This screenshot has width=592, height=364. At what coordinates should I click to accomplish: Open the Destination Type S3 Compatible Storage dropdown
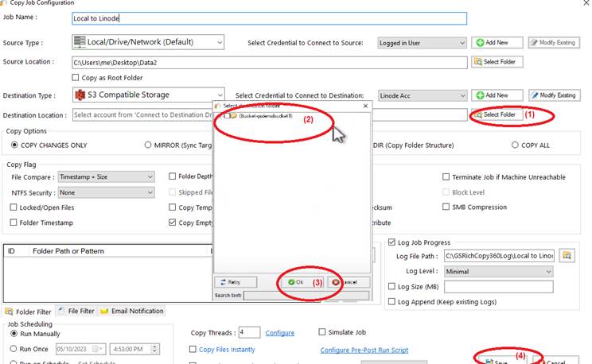(148, 95)
